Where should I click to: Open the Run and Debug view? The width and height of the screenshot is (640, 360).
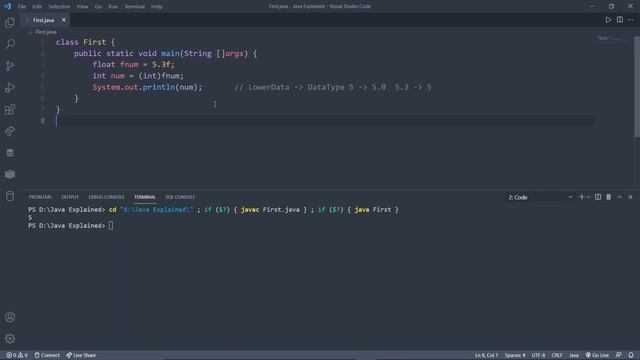10,87
